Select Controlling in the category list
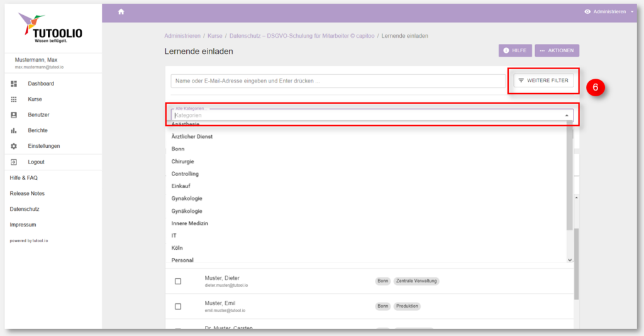This screenshot has width=644, height=336. pyautogui.click(x=185, y=174)
